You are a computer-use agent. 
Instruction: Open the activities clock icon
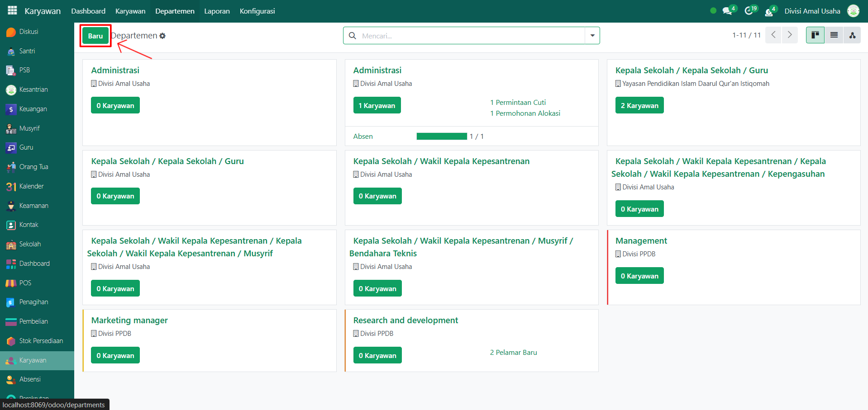[x=749, y=11]
